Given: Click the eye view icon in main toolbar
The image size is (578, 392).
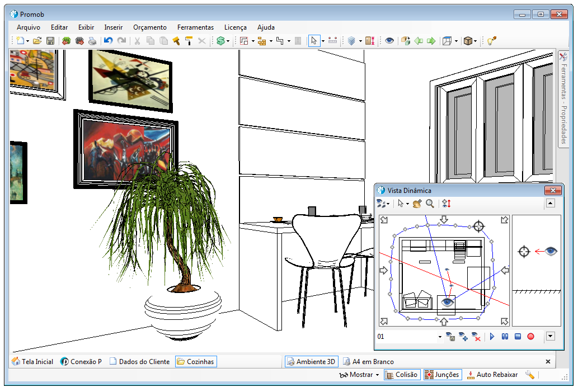Looking at the screenshot, I should pos(389,41).
